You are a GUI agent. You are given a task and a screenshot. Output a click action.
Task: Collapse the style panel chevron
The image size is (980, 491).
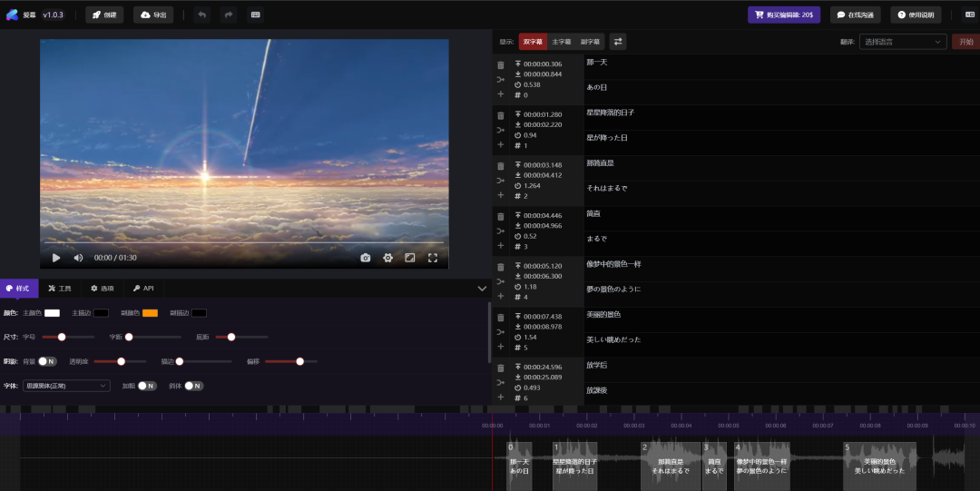pyautogui.click(x=482, y=289)
